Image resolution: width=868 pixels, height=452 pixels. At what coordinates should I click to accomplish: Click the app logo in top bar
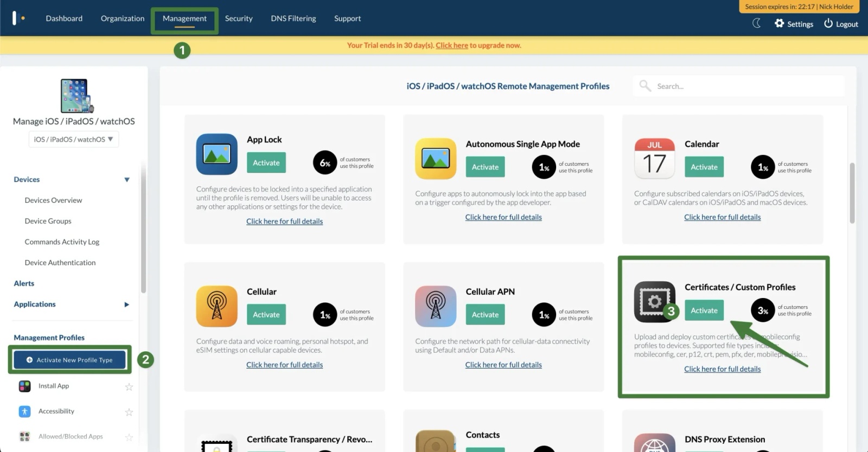click(18, 18)
